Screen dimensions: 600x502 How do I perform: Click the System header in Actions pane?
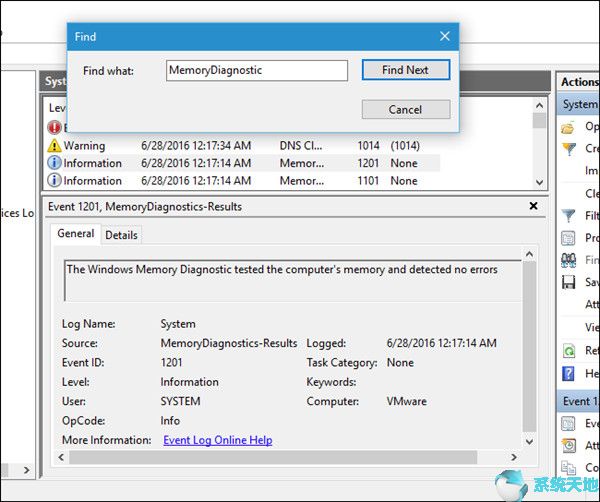coord(579,104)
